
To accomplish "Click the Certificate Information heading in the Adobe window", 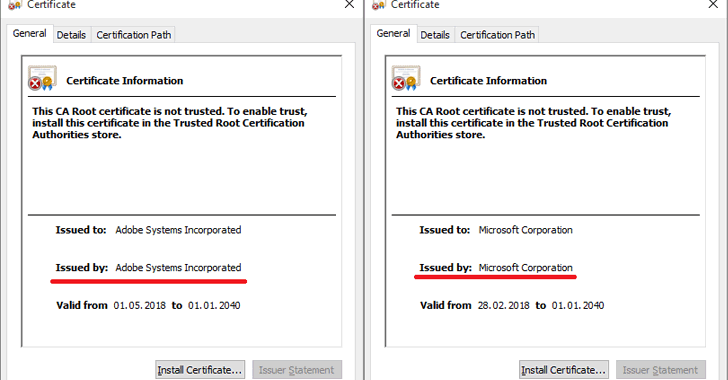I will (124, 81).
